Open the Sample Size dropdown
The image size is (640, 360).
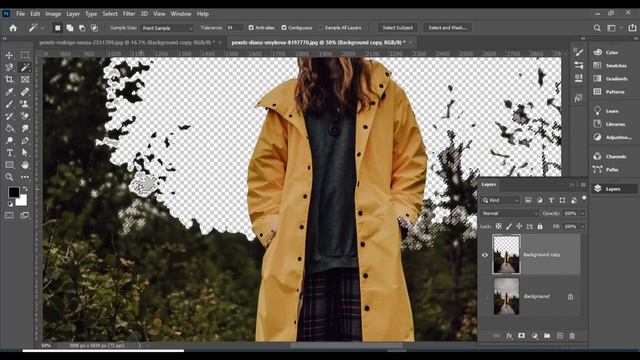coord(167,28)
